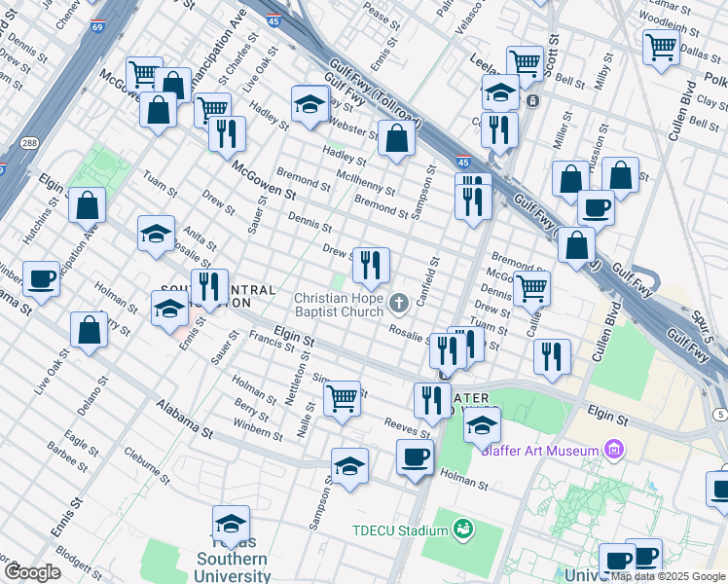Open the shopping bag marker by Hutchins St
The width and height of the screenshot is (728, 584).
click(x=88, y=205)
